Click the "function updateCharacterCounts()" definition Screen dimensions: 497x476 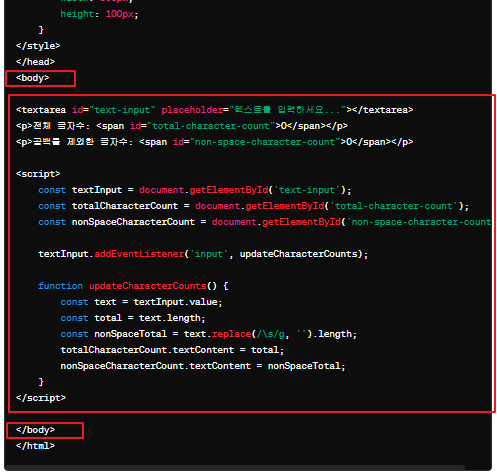tap(128, 286)
